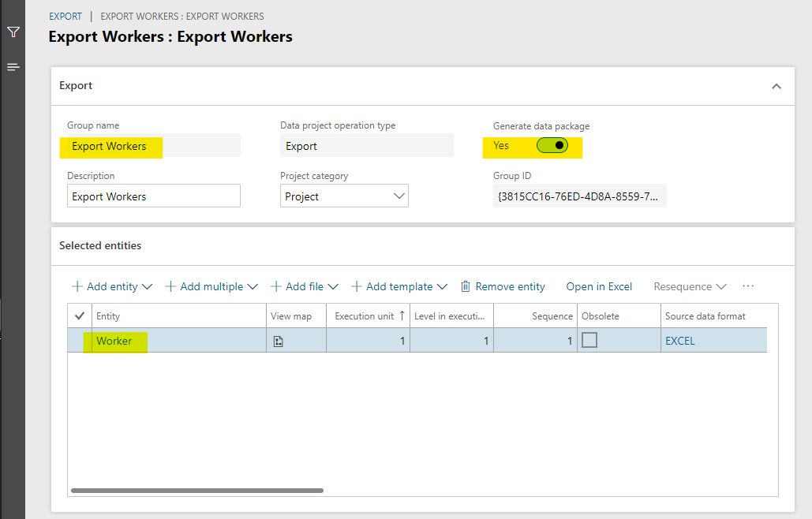This screenshot has width=812, height=519.
Task: Click Open in Excel
Action: (x=599, y=286)
